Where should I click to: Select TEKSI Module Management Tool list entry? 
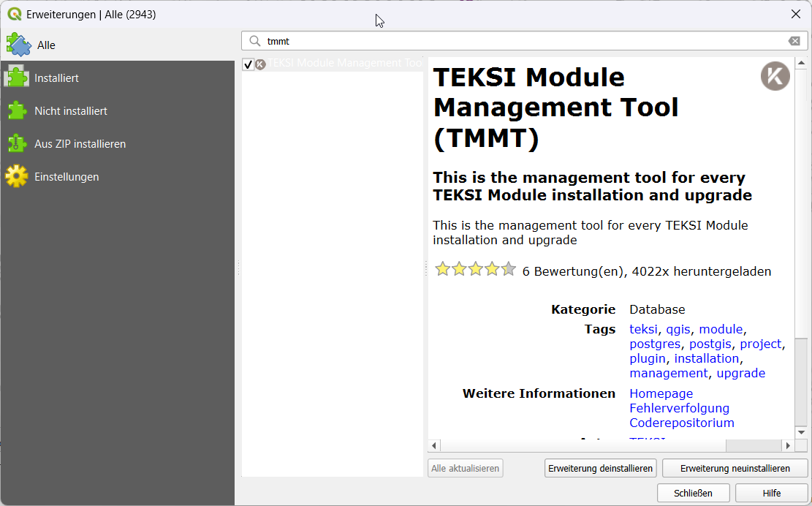[x=333, y=64]
